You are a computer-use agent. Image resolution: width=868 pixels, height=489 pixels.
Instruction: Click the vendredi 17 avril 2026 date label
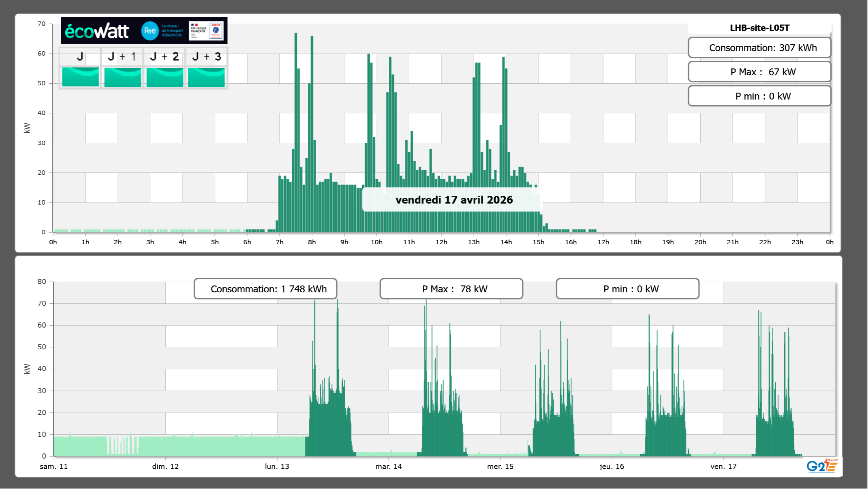coord(454,200)
